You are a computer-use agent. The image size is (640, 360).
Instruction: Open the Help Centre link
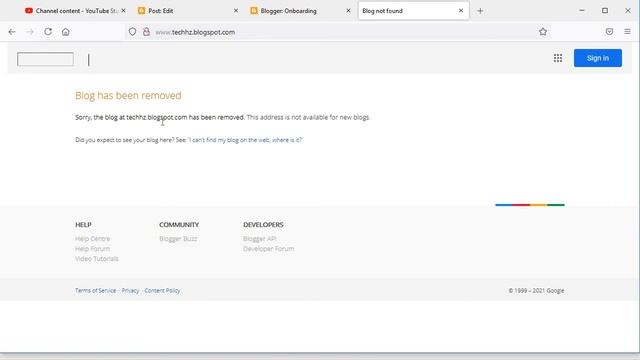pos(93,239)
